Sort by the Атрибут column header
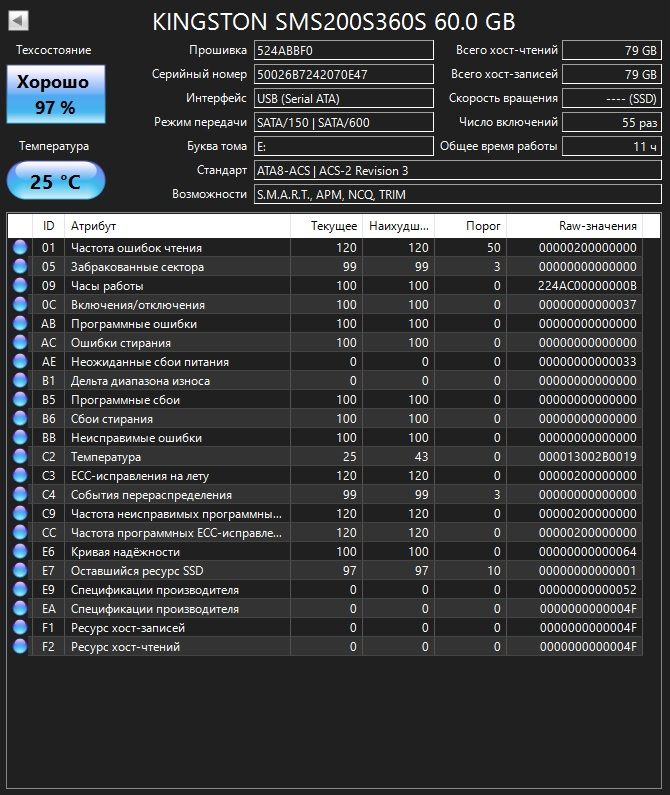This screenshot has height=795, width=670. [x=178, y=226]
